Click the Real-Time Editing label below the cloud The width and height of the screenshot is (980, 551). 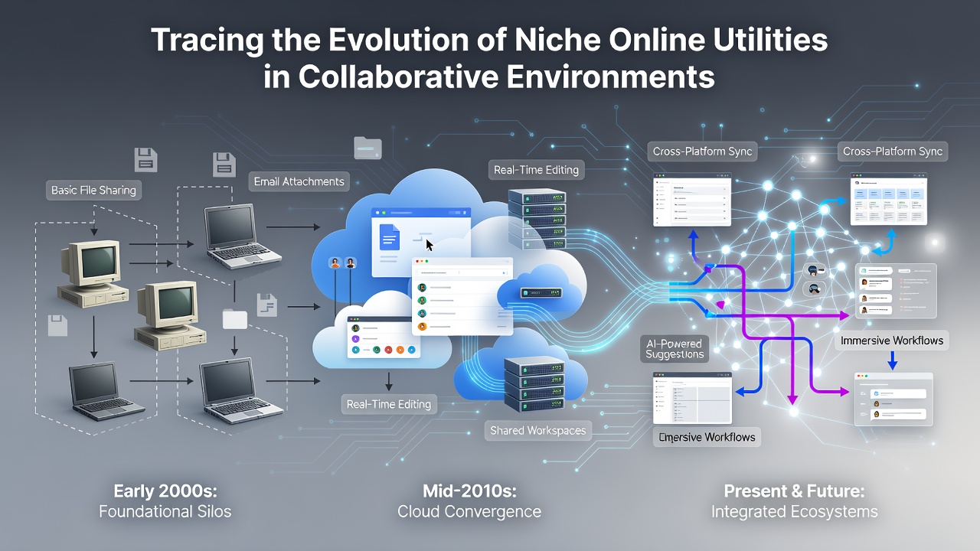[389, 404]
